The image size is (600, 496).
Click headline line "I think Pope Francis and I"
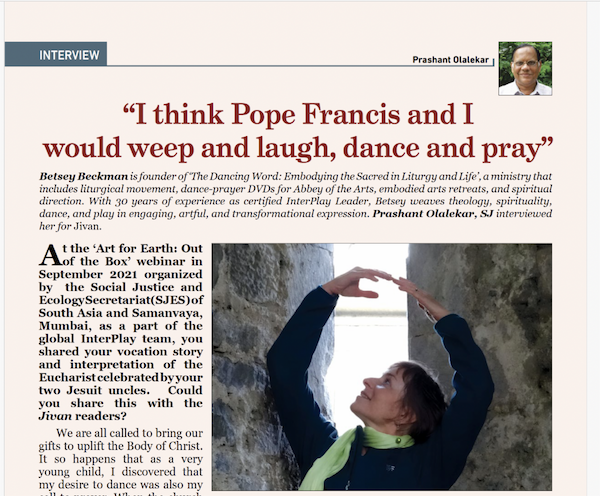298,114
